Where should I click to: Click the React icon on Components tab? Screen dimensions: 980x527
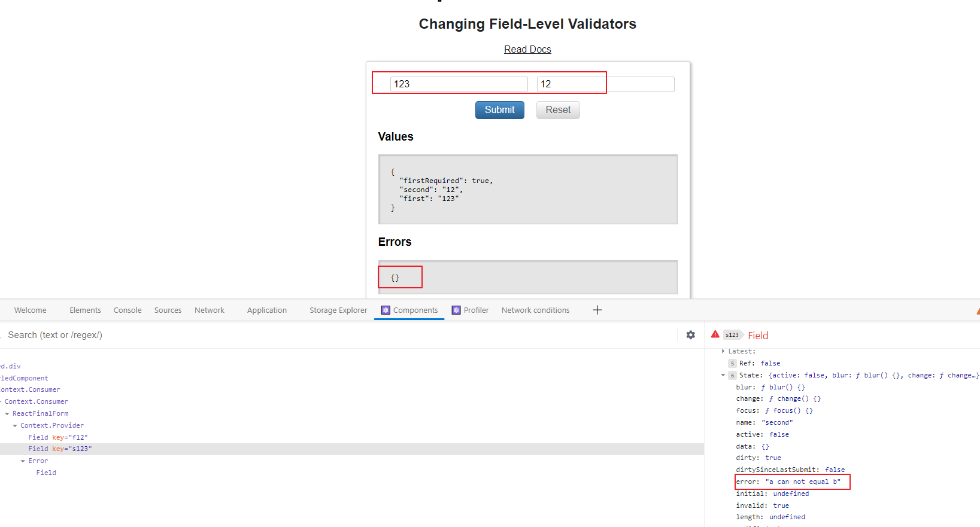386,310
